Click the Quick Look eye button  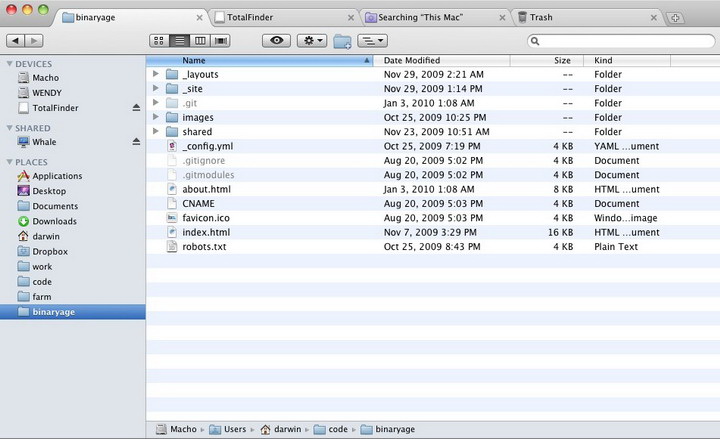point(276,41)
